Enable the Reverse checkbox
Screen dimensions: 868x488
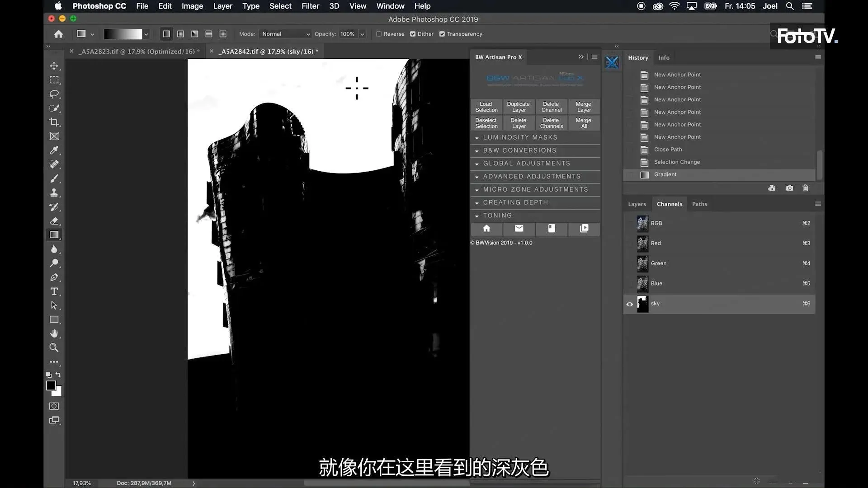[x=379, y=34]
